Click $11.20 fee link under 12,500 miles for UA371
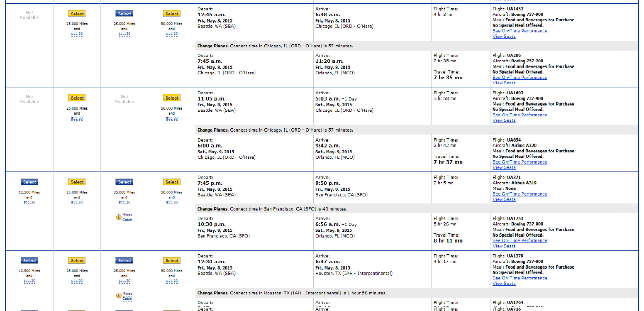 [29, 203]
